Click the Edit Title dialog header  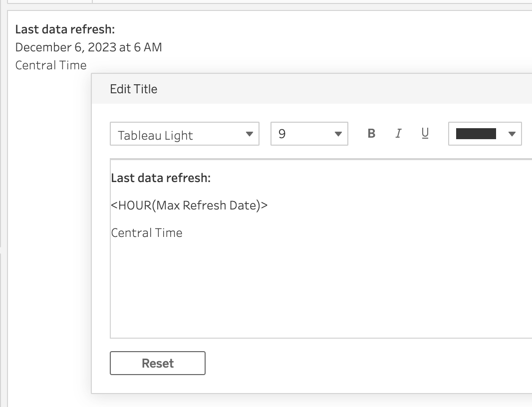click(x=299, y=89)
